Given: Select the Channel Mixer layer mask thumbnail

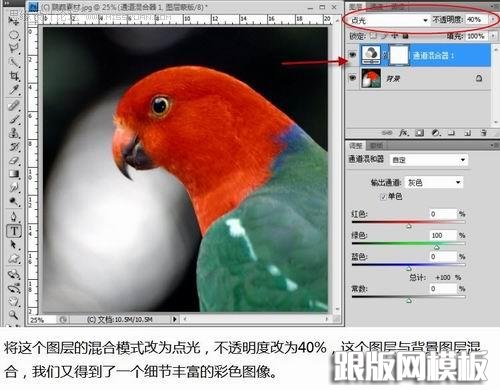Looking at the screenshot, I should (399, 55).
